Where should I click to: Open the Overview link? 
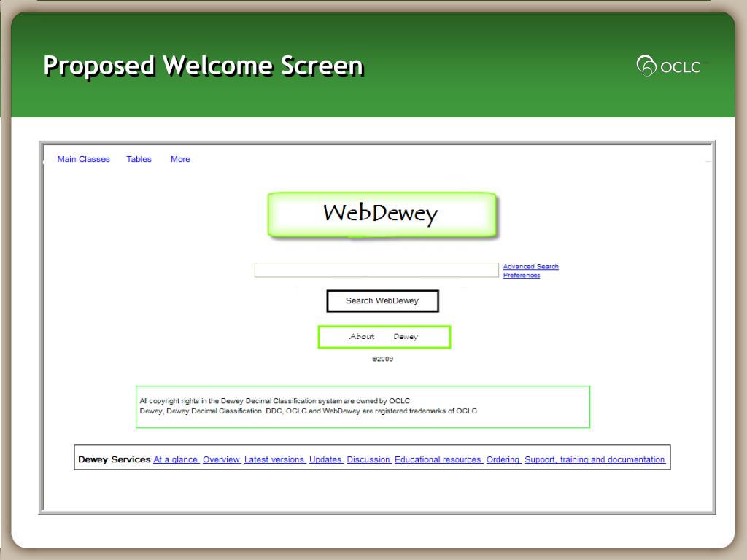point(221,459)
